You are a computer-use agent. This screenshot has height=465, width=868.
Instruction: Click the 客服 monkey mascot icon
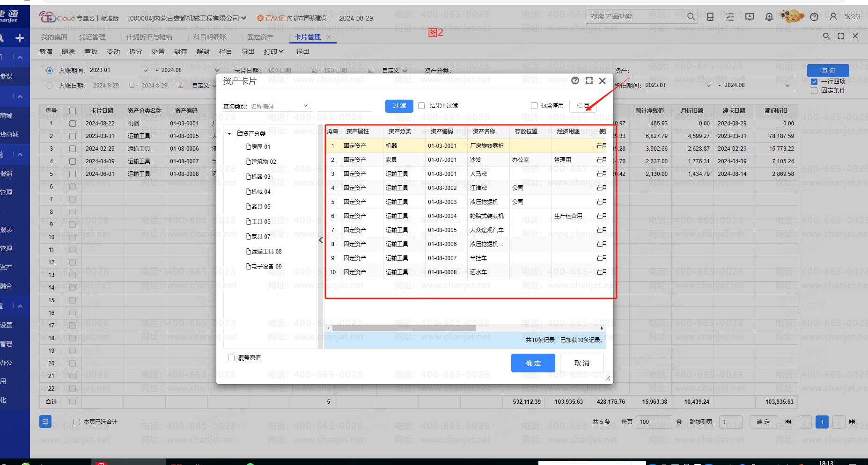tap(792, 16)
